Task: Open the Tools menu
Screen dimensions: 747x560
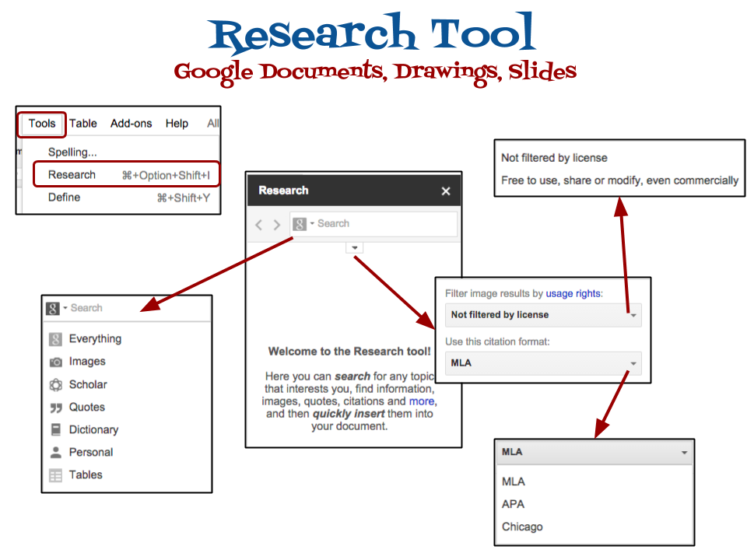Action: point(41,124)
